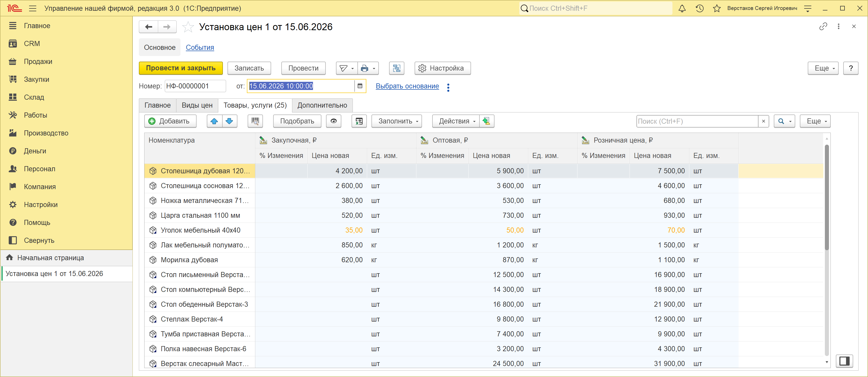
Task: Open notifications bell
Action: (682, 8)
